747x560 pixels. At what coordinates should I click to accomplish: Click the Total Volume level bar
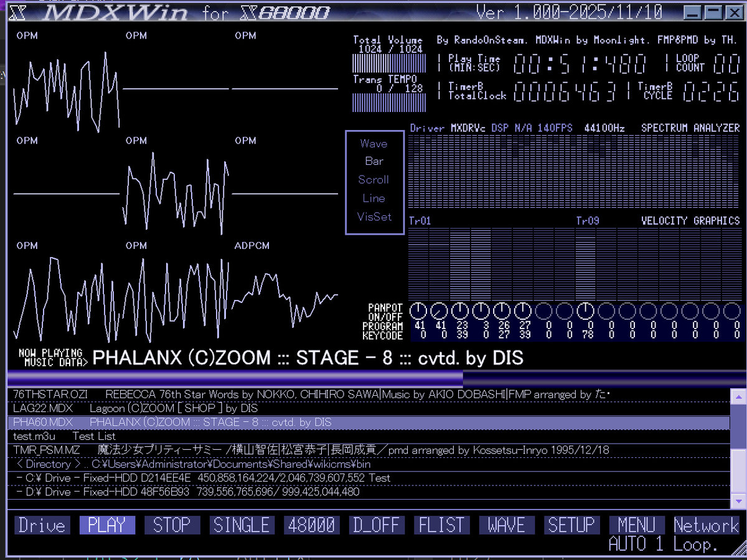389,64
